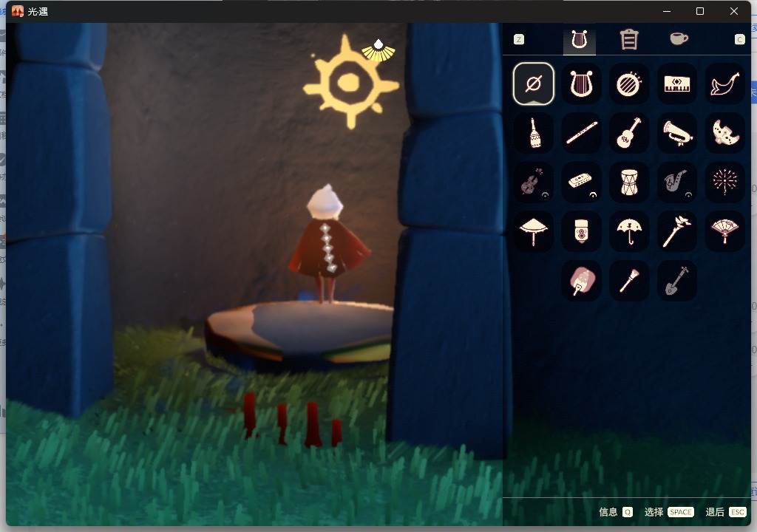Equip the flute instrument
Image resolution: width=757 pixels, height=532 pixels.
pyautogui.click(x=581, y=133)
